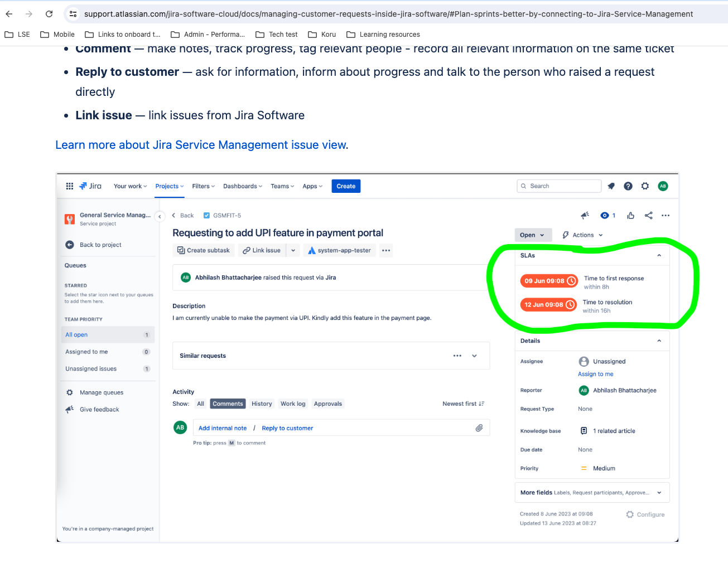Collapse the sidebar with arrow toggle
This screenshot has width=728, height=578.
tap(160, 216)
